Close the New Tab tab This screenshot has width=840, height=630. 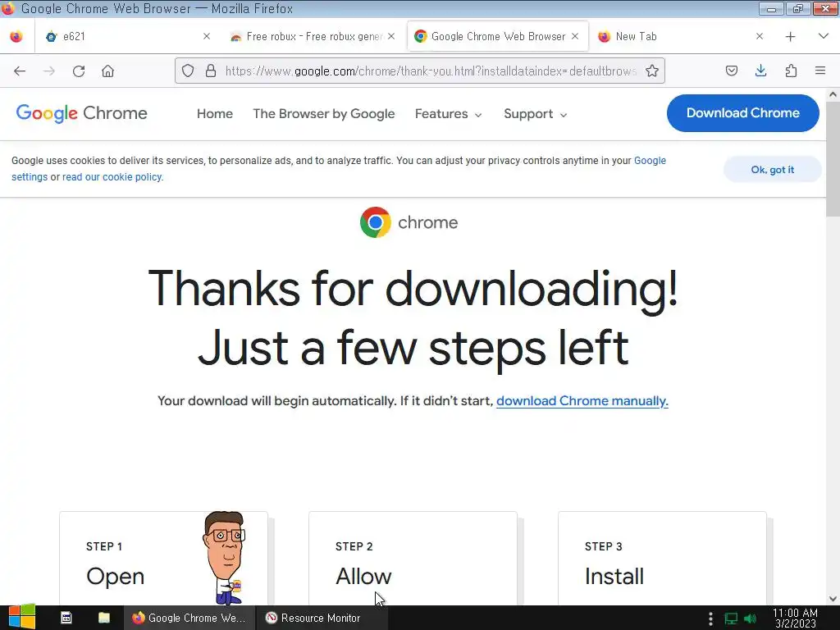[x=760, y=36]
